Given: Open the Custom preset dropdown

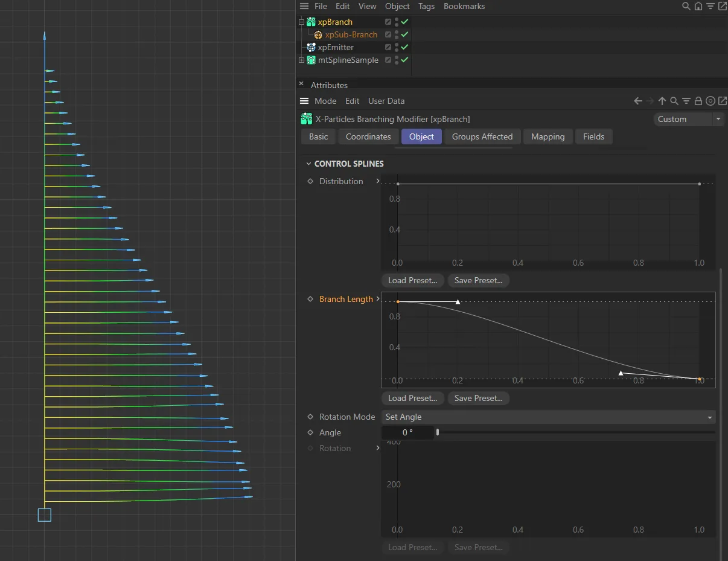Looking at the screenshot, I should pos(688,119).
